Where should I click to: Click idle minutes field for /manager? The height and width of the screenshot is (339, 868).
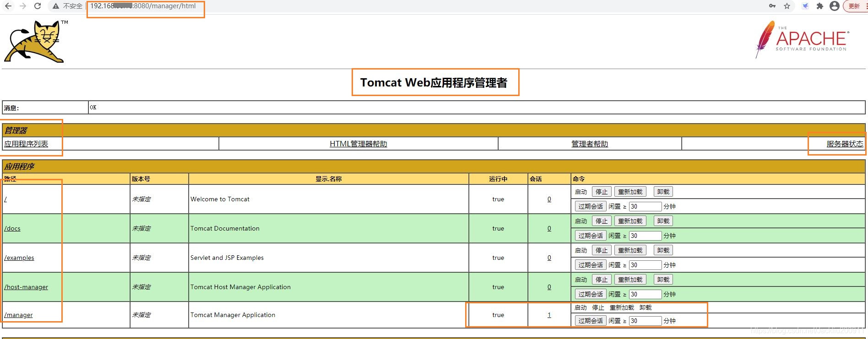pos(645,321)
